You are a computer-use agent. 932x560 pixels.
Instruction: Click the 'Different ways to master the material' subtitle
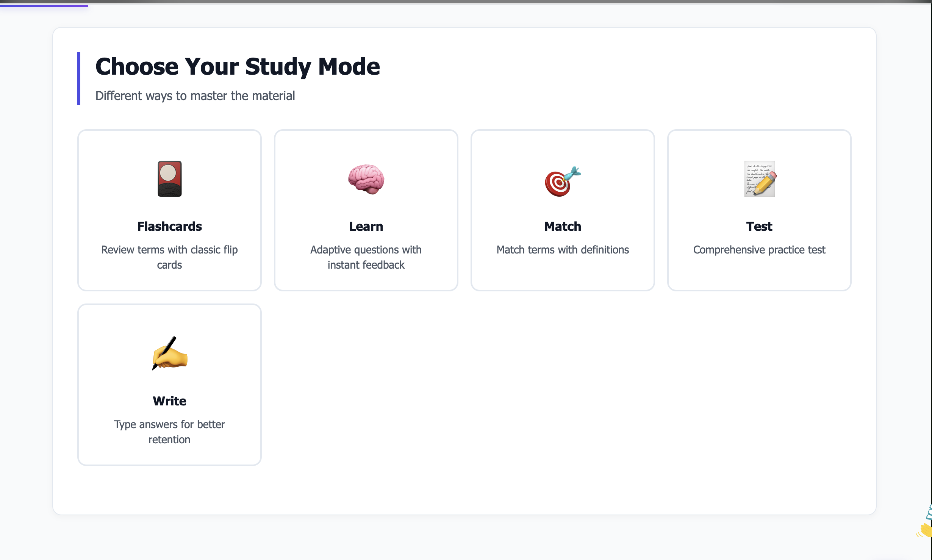(195, 95)
